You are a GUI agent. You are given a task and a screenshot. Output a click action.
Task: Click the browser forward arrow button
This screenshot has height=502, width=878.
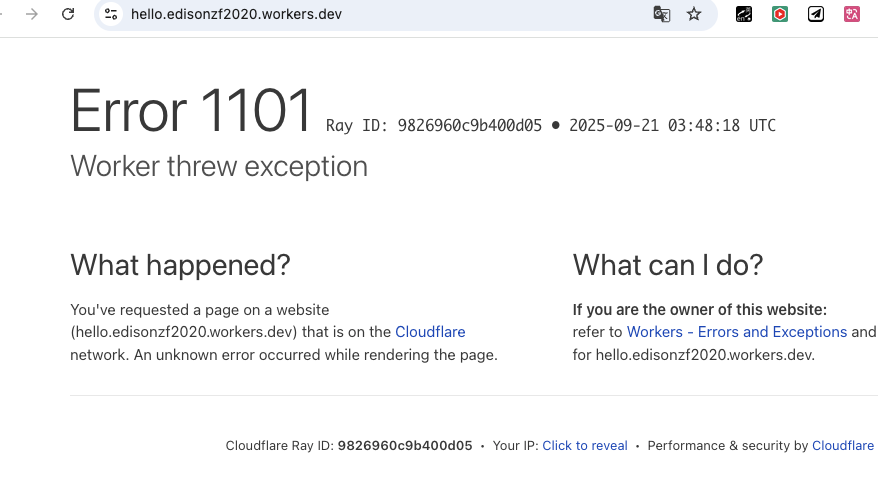point(32,14)
